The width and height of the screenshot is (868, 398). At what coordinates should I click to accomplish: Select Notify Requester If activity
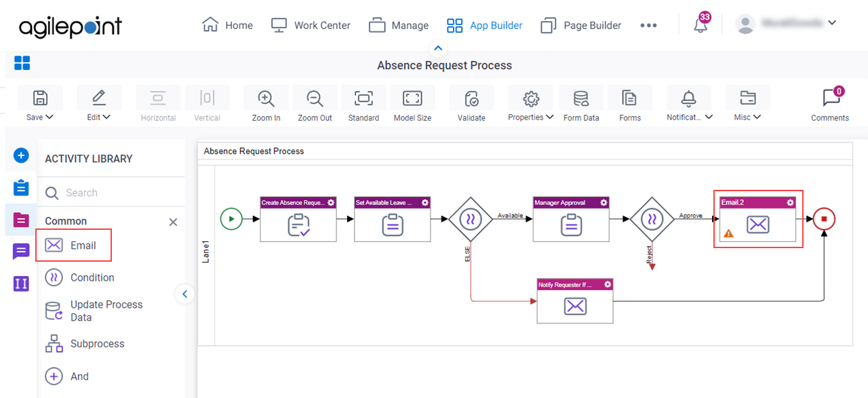click(575, 301)
